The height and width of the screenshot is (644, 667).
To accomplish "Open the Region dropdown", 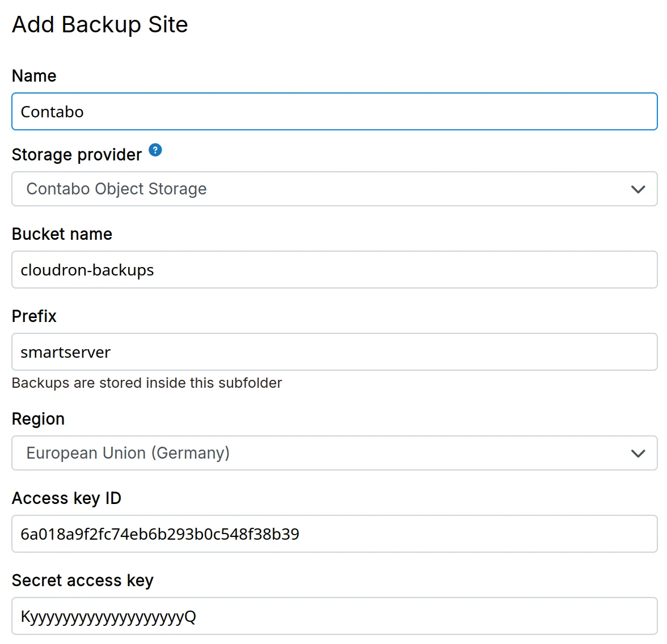I will [333, 453].
